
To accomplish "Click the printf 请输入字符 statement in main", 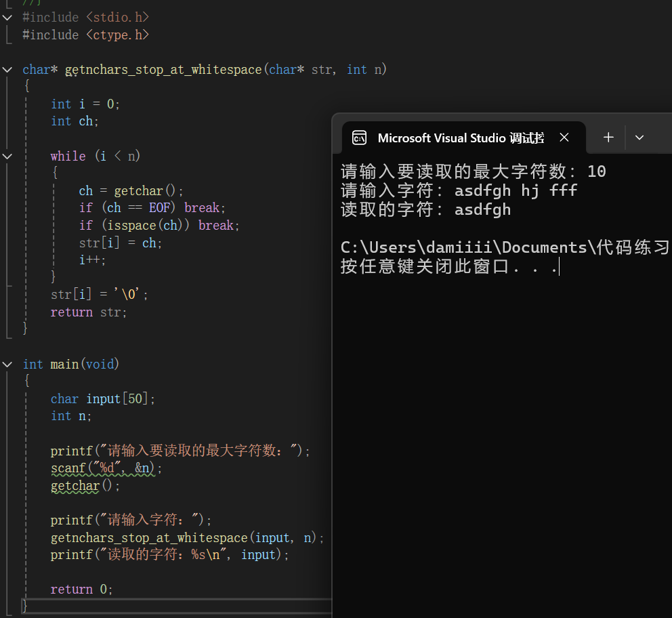I will [x=115, y=520].
